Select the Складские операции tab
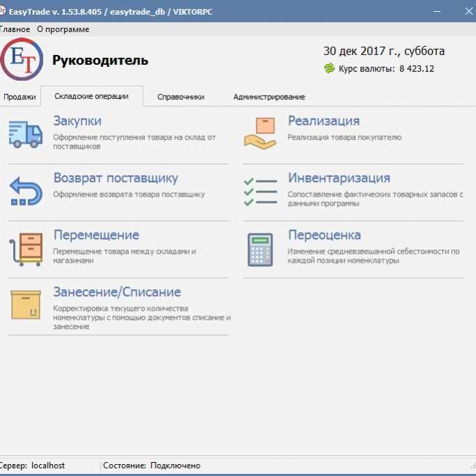The height and width of the screenshot is (476, 476). coord(92,96)
